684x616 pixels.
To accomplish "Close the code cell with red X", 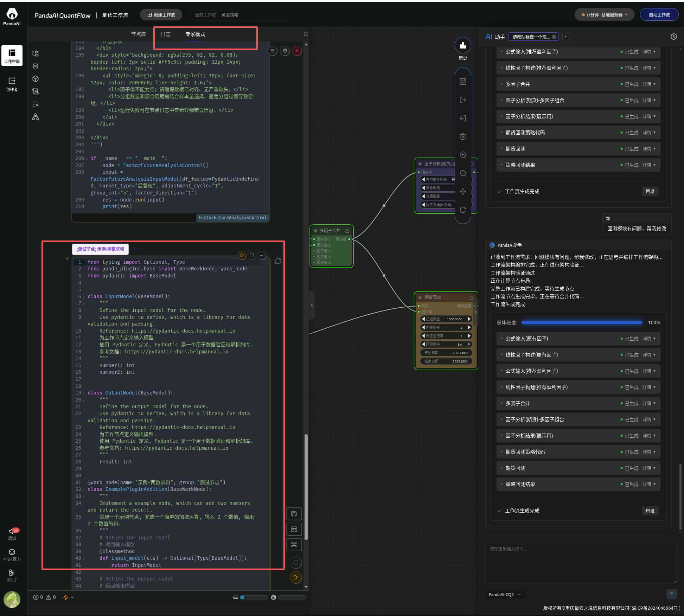I will [297, 51].
